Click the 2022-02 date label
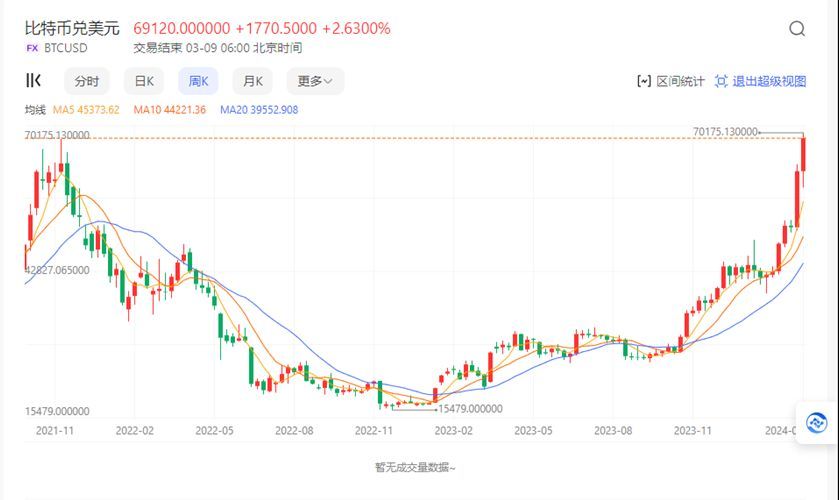The image size is (839, 500). click(x=135, y=430)
